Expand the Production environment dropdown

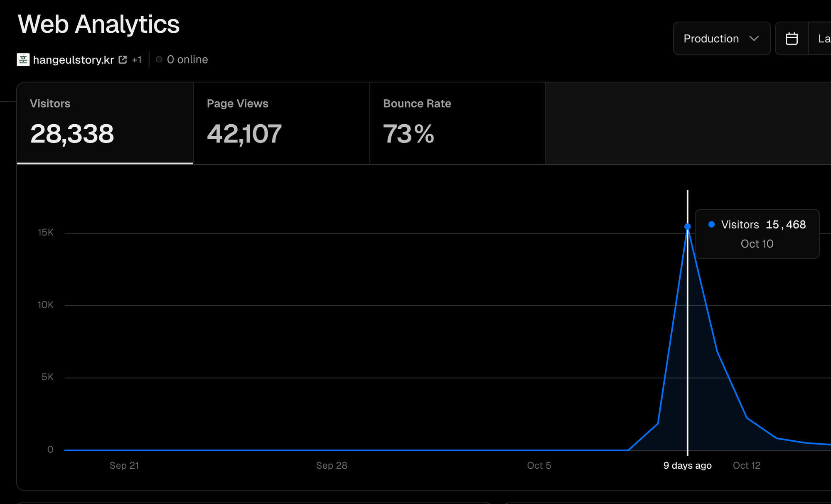pyautogui.click(x=721, y=39)
